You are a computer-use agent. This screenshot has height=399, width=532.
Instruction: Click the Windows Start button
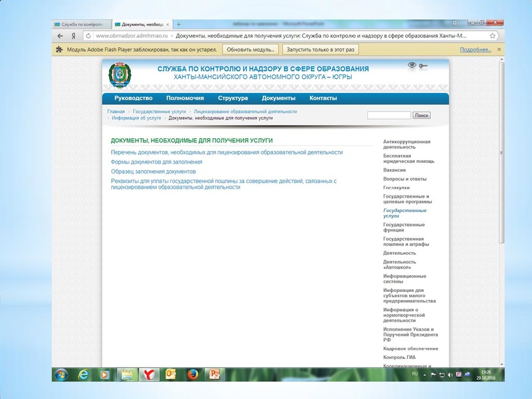click(x=61, y=374)
